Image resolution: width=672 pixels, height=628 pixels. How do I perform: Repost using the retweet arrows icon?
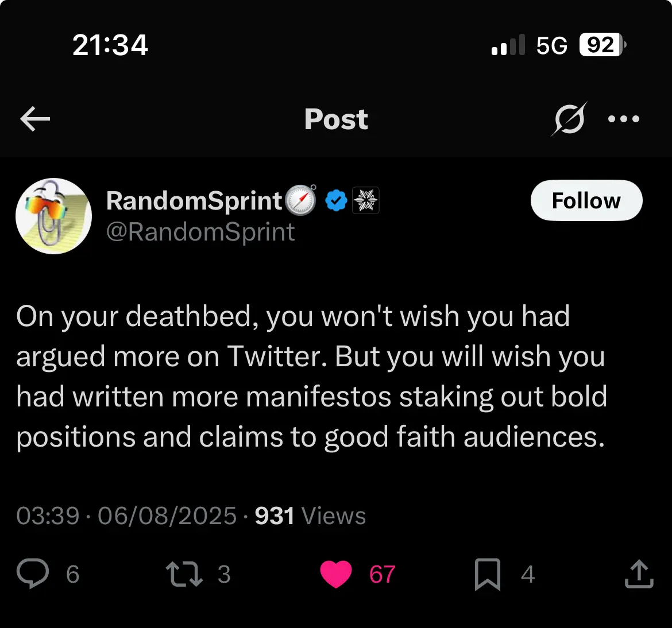pos(184,574)
